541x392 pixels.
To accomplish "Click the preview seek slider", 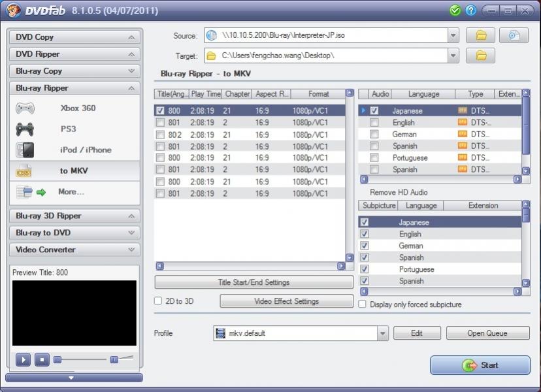I will coord(81,359).
